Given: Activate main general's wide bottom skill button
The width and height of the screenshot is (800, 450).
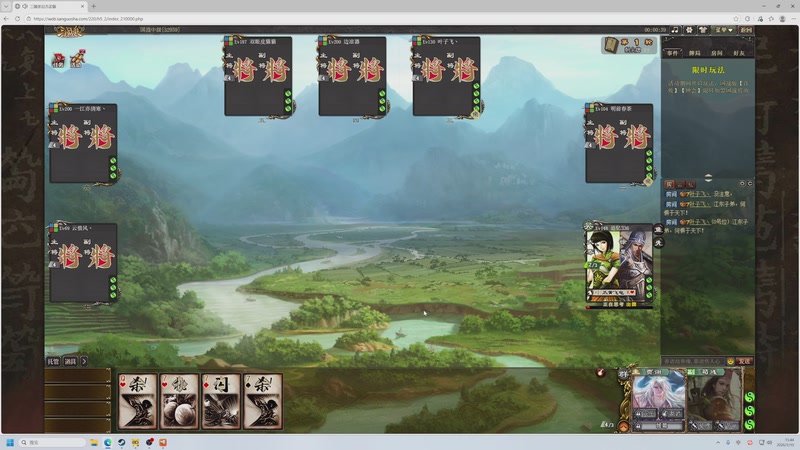Looking at the screenshot, I should pyautogui.click(x=659, y=426).
